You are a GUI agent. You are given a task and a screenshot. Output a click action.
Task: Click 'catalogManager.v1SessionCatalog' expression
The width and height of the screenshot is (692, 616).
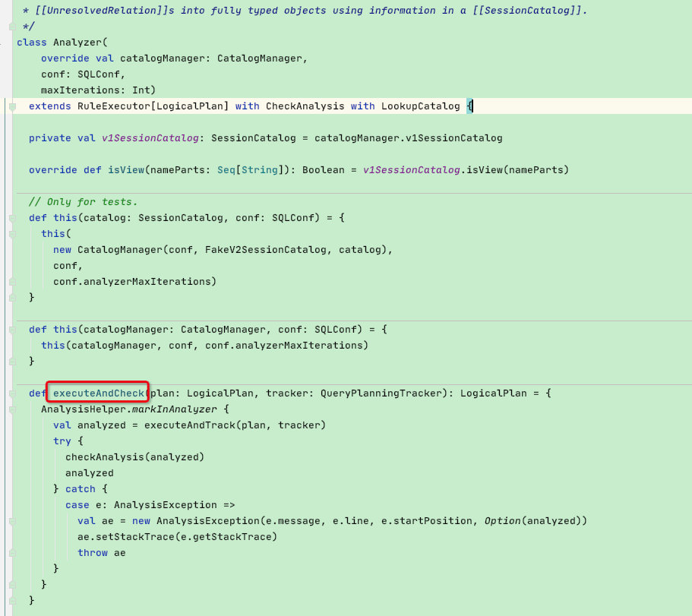pos(408,138)
